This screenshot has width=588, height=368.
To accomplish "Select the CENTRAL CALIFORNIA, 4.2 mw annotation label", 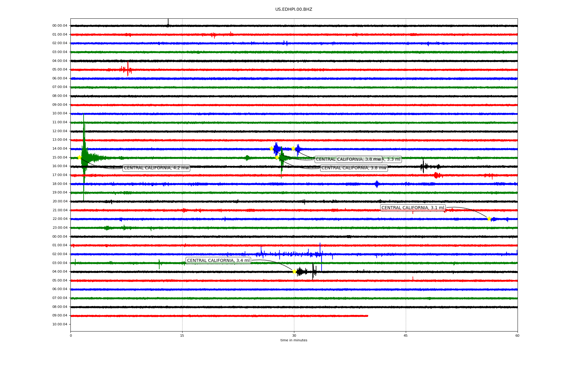I will tap(156, 168).
